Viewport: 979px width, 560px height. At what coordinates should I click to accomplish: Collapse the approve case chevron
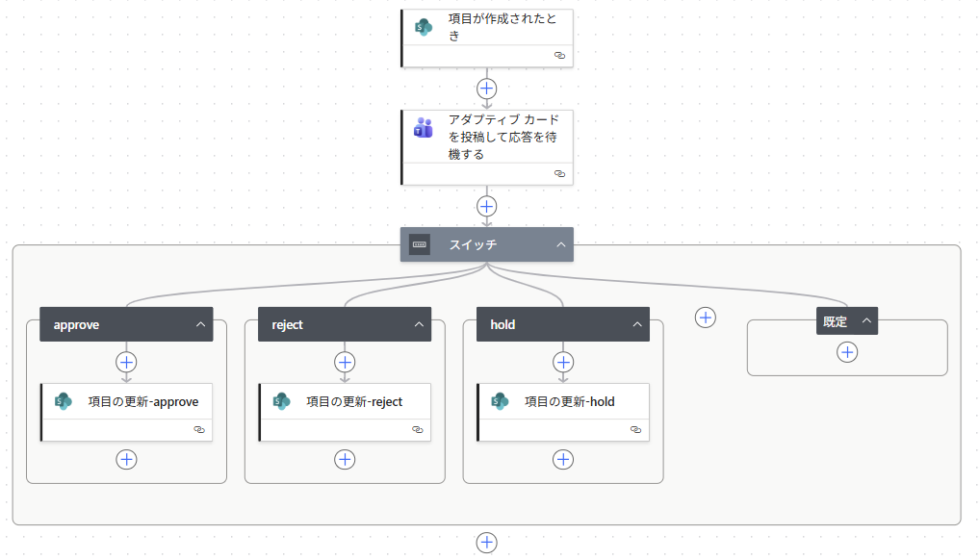click(200, 324)
